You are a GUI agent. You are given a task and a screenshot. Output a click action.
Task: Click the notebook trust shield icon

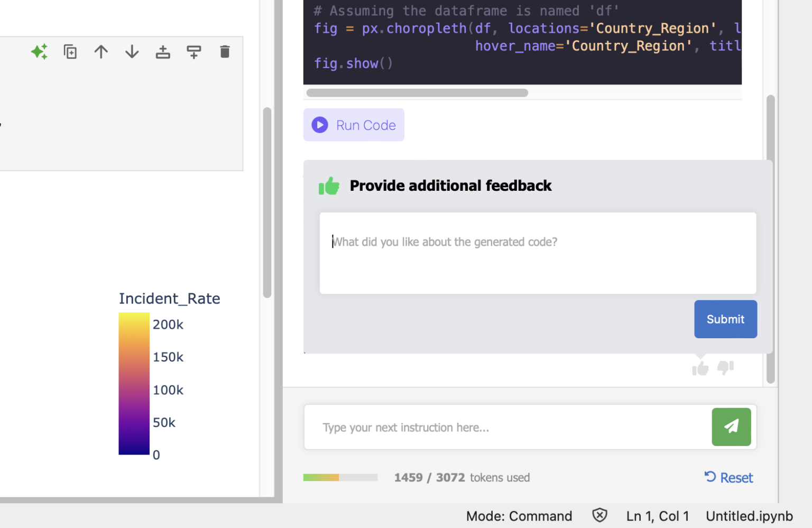(x=599, y=515)
